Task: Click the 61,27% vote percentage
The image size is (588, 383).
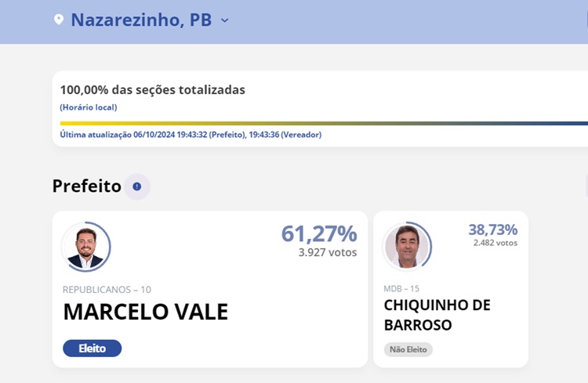Action: (x=318, y=233)
